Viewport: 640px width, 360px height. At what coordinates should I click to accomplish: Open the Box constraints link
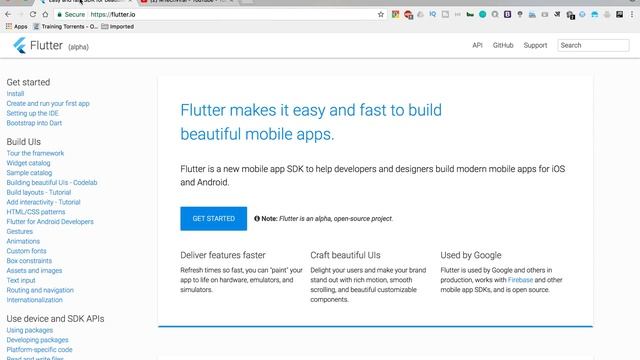click(x=29, y=261)
